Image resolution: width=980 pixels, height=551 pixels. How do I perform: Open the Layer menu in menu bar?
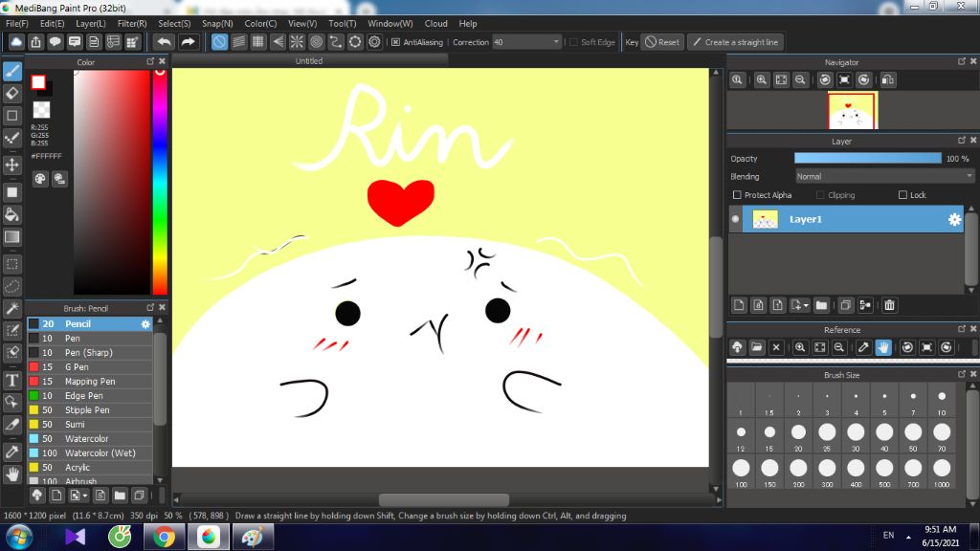coord(91,23)
